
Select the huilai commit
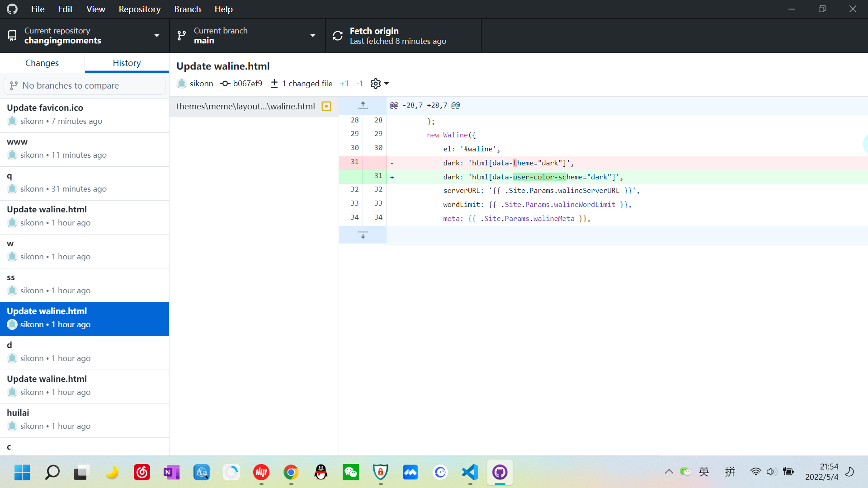click(x=85, y=419)
